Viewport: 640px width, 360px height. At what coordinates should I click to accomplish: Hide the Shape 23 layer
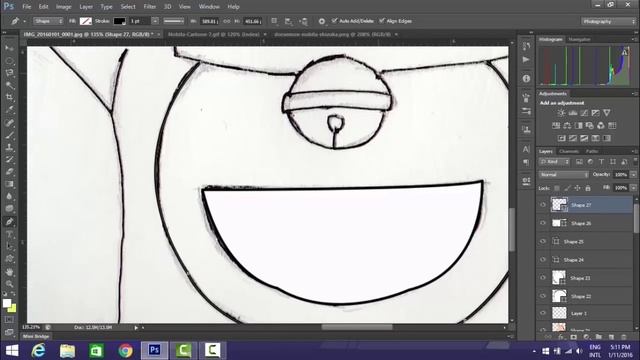click(543, 278)
